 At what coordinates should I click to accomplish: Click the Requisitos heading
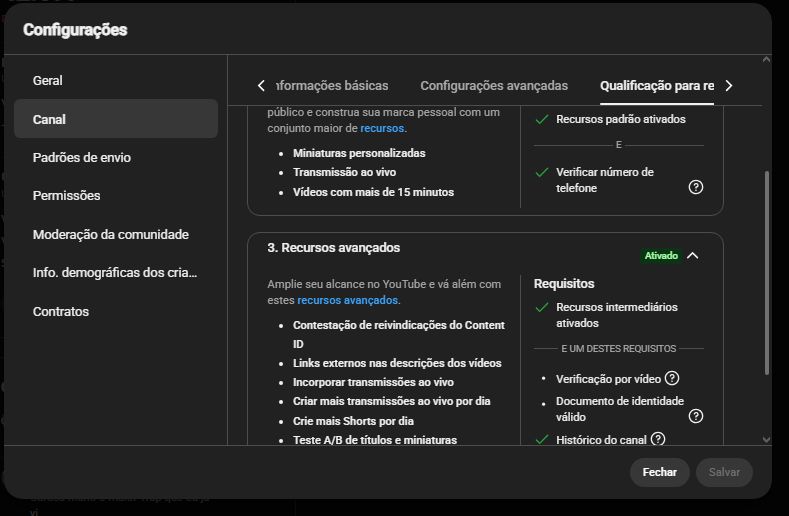(x=564, y=283)
